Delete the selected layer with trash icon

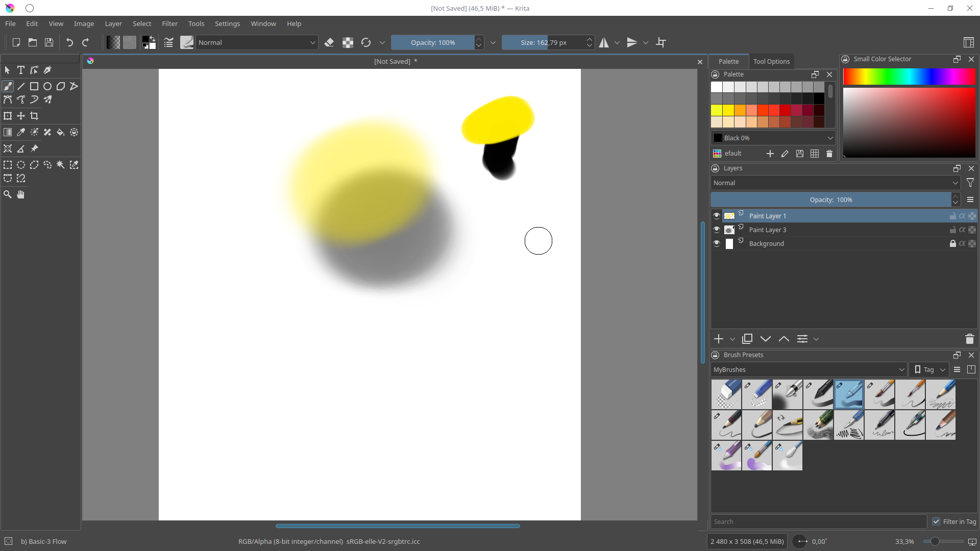coord(969,339)
